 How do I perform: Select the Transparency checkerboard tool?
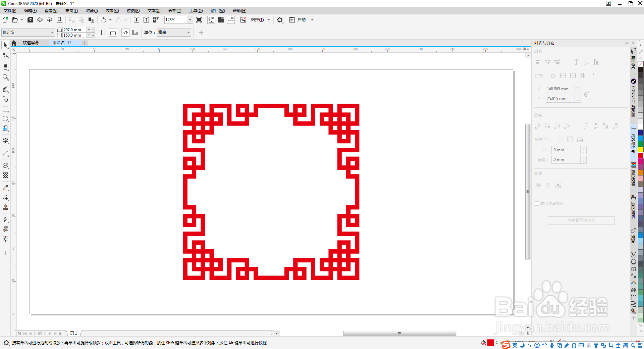coord(5,175)
